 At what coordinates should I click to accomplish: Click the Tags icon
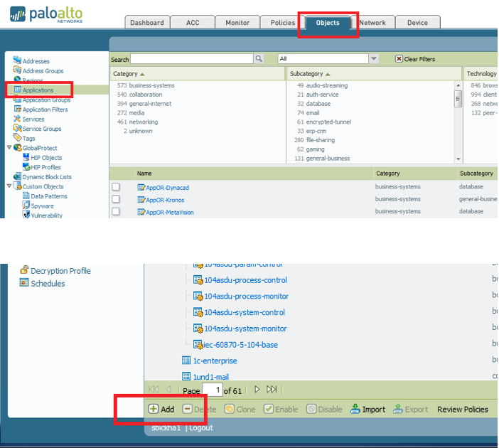pyautogui.click(x=17, y=137)
